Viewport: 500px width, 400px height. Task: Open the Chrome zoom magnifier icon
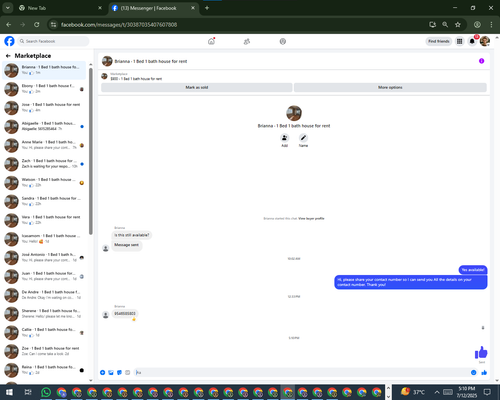click(x=445, y=24)
